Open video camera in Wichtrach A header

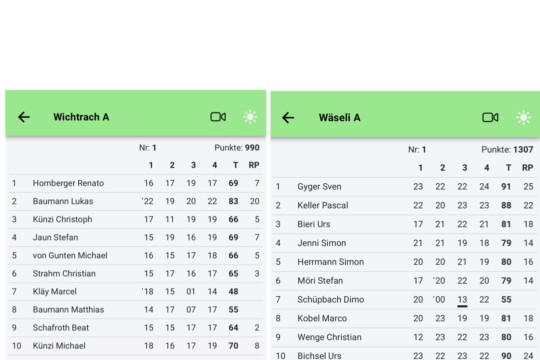(x=218, y=117)
